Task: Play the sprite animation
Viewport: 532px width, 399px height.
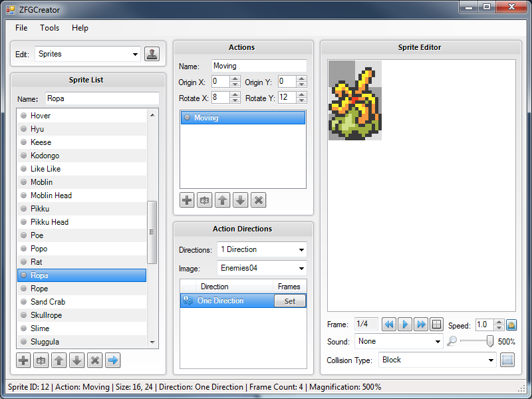Action: pos(405,325)
